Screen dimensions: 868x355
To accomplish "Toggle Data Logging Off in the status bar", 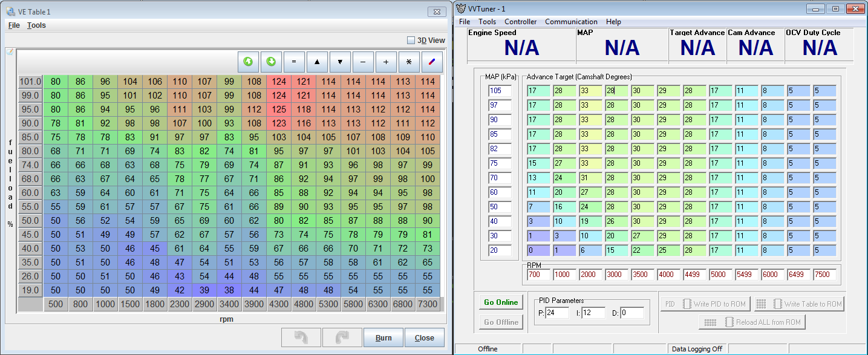I will pyautogui.click(x=697, y=348).
